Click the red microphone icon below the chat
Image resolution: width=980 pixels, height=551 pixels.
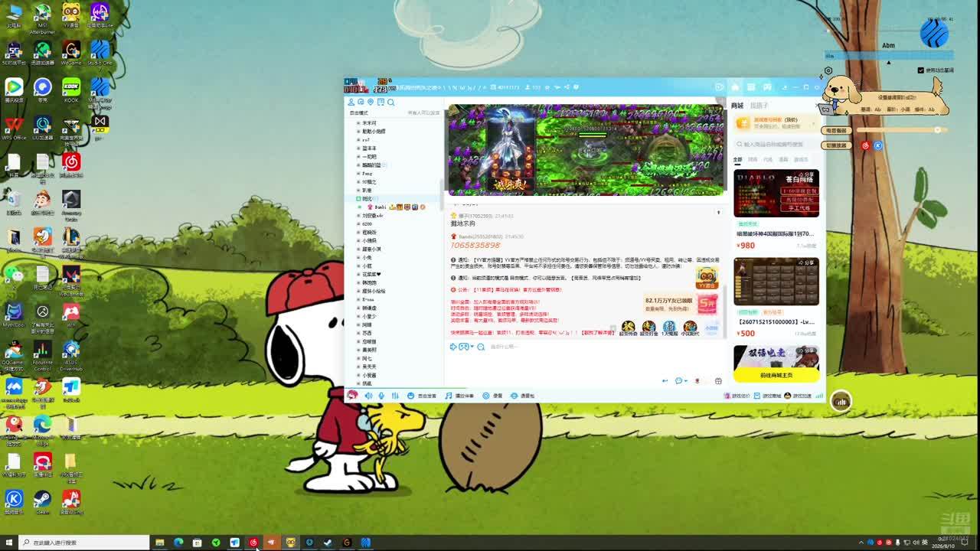(697, 380)
